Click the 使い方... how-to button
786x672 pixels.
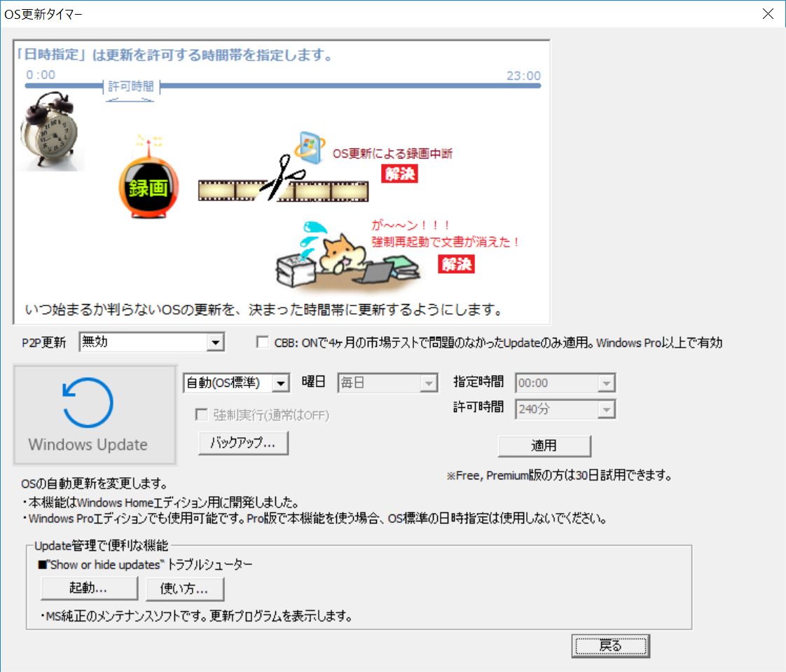pyautogui.click(x=185, y=589)
